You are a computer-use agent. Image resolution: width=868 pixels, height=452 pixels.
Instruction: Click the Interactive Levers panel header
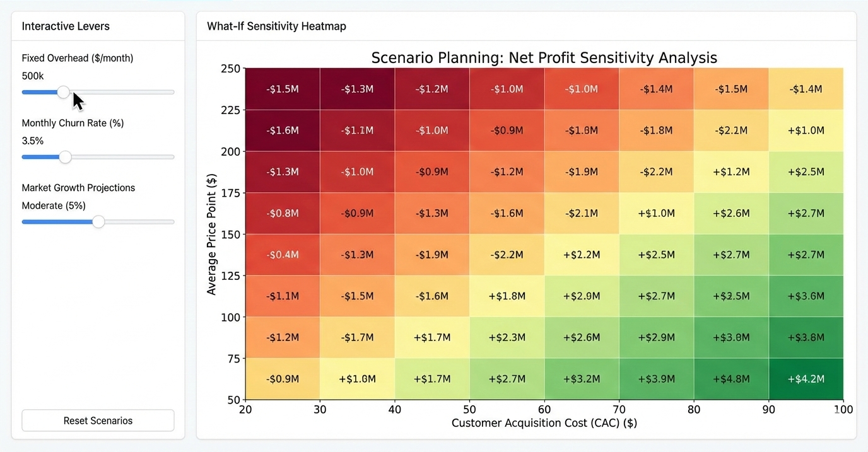(x=66, y=26)
